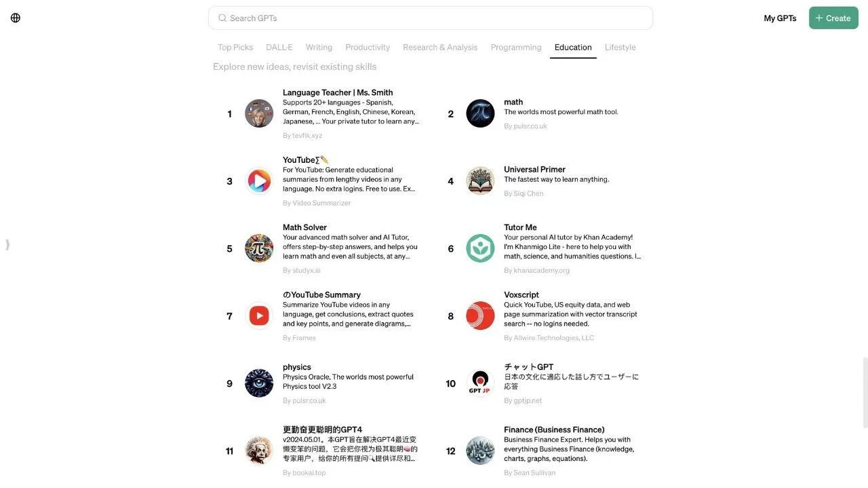The image size is (868, 488).
Task: Click the Search GPTs input field
Action: pos(431,18)
